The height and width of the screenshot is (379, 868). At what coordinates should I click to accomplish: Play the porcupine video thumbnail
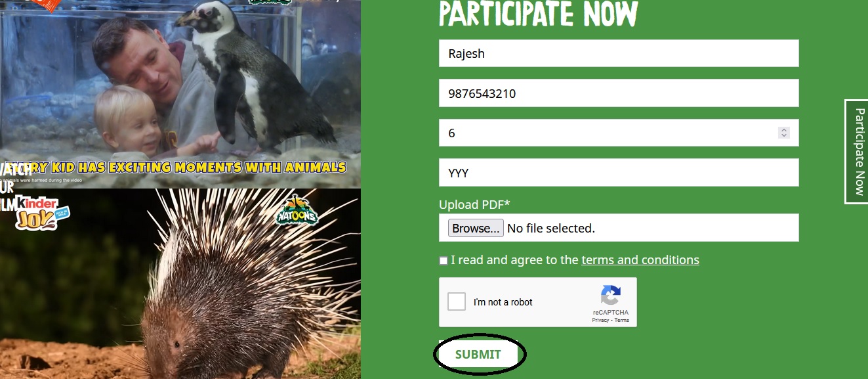tap(180, 284)
